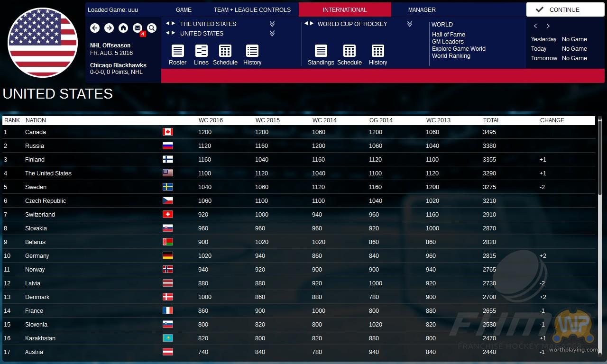607x364 pixels.
Task: Expand The United States dropdown chevron
Action: [x=272, y=24]
